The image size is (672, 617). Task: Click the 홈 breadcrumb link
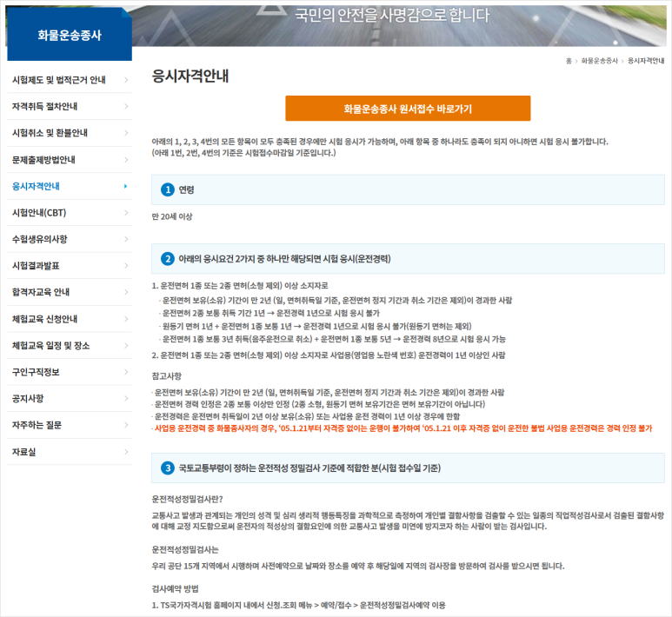[569, 61]
